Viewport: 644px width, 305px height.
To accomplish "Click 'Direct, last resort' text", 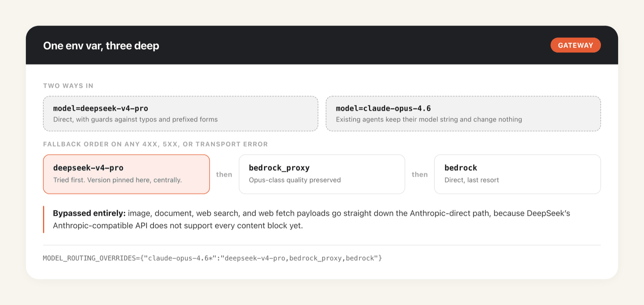I will tap(472, 180).
